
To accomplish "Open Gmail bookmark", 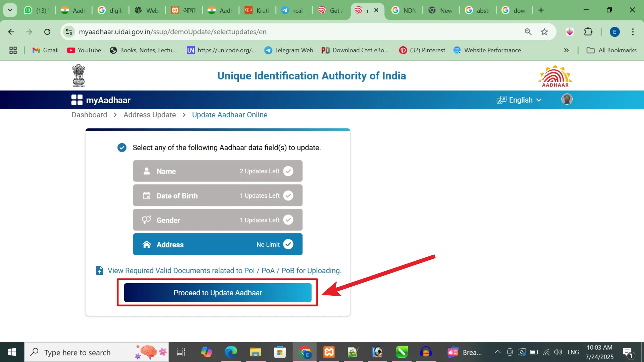I will click(46, 50).
